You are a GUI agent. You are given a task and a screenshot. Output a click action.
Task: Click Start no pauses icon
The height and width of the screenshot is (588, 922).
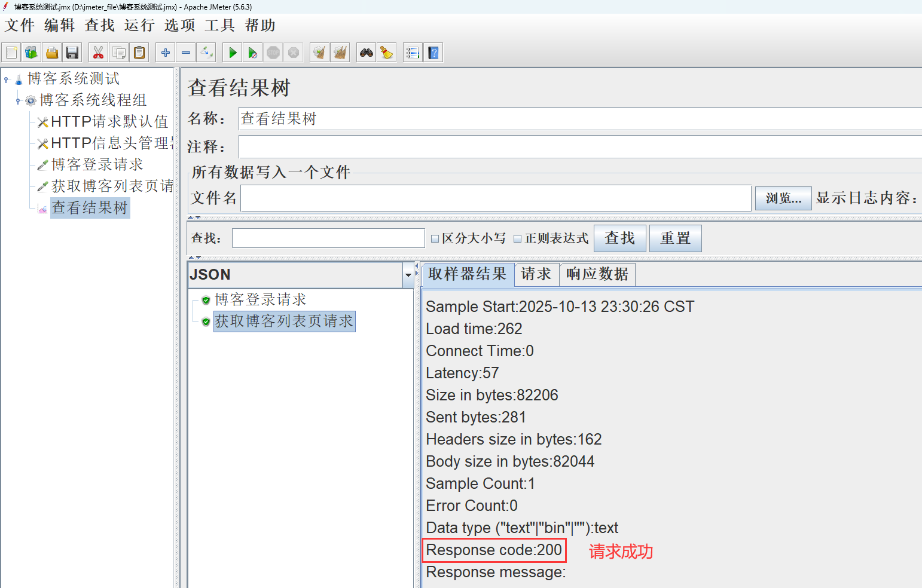[253, 53]
